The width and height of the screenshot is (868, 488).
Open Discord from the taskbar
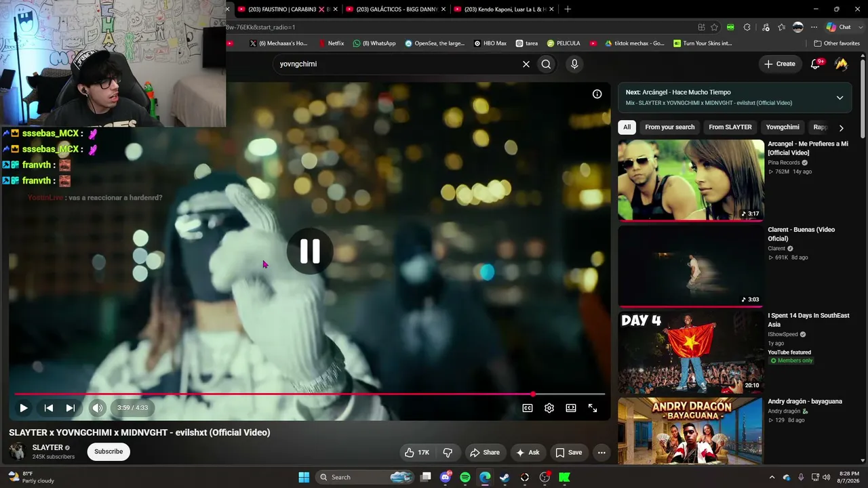[x=446, y=477]
